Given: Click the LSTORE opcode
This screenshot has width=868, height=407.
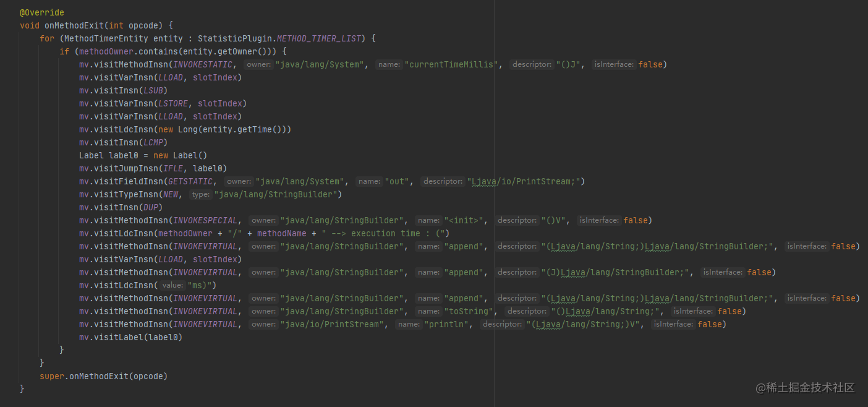Looking at the screenshot, I should [173, 103].
